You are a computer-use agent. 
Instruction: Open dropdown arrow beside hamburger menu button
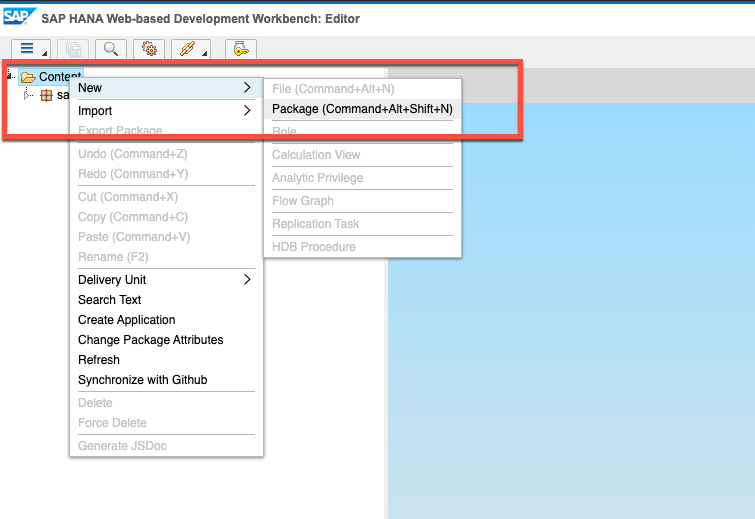coord(44,53)
